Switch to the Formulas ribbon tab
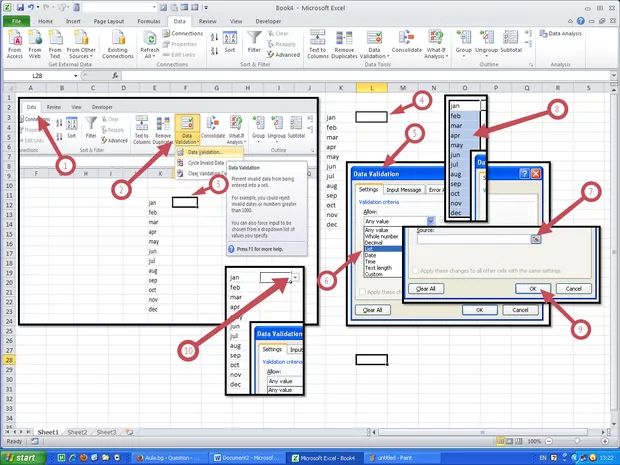The width and height of the screenshot is (620, 465). pos(149,21)
